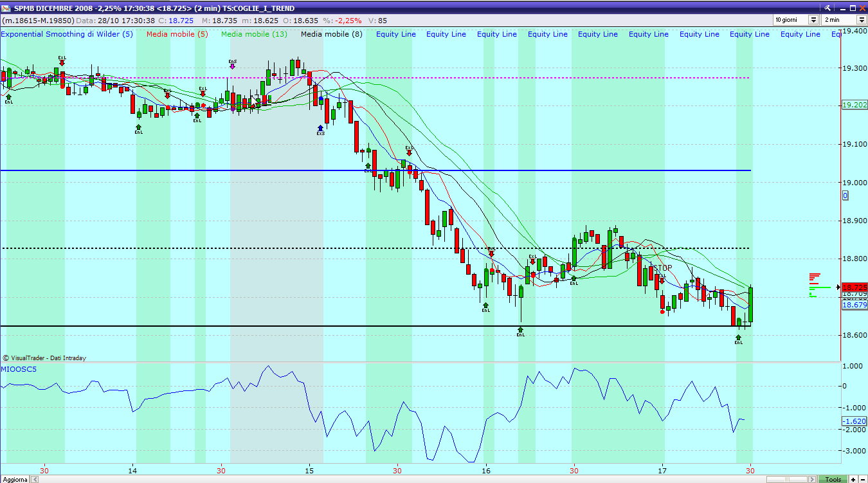Click the small 0 box on the price axis
Viewport: 868px width, 483px height.
(x=845, y=196)
